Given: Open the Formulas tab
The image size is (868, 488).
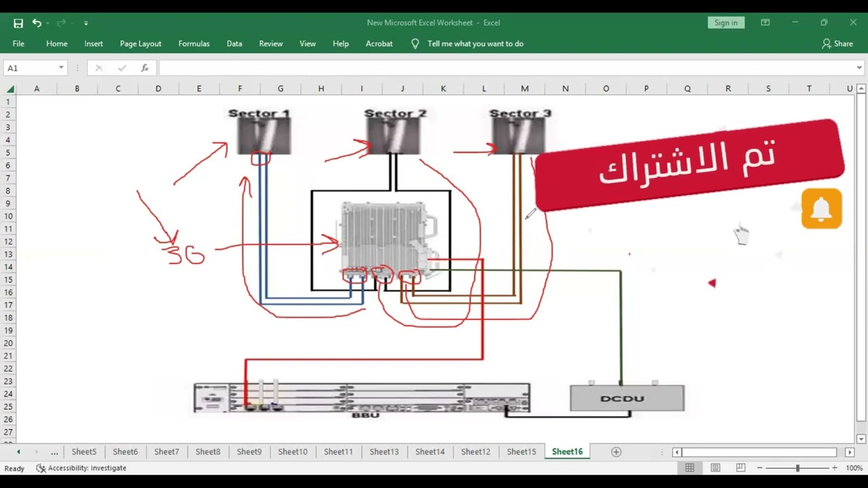Looking at the screenshot, I should pos(194,43).
